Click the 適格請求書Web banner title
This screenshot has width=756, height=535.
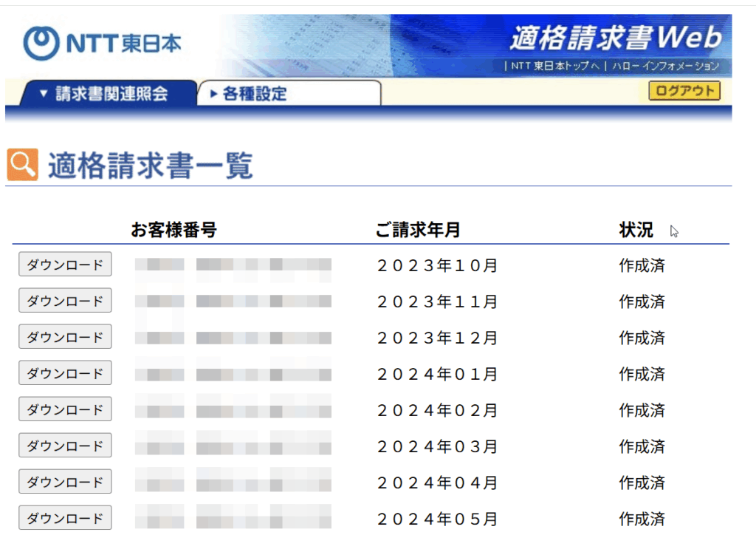(615, 38)
